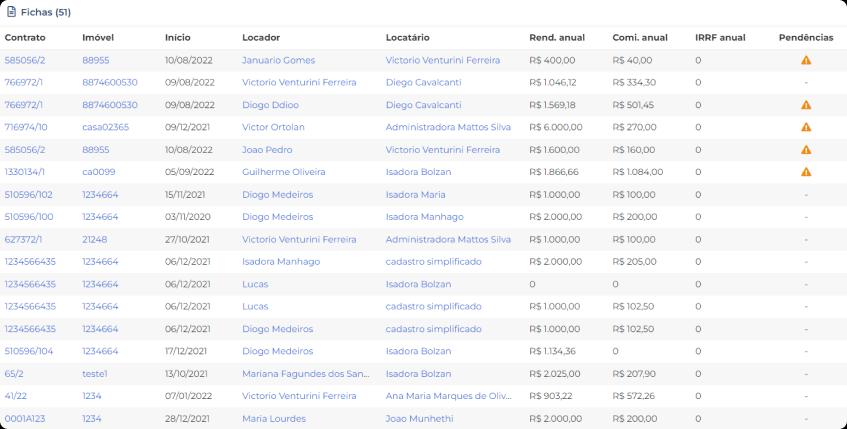The image size is (847, 429).
Task: Click the Locatário column header
Action: tap(407, 37)
